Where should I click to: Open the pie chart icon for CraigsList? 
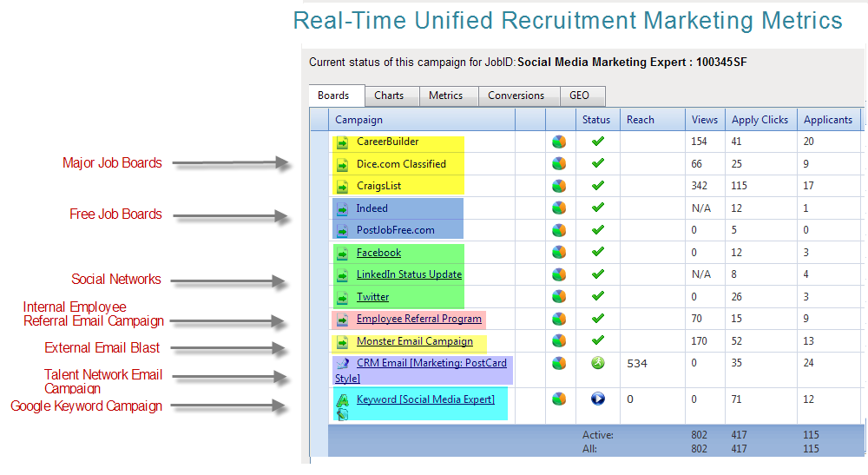tap(559, 186)
